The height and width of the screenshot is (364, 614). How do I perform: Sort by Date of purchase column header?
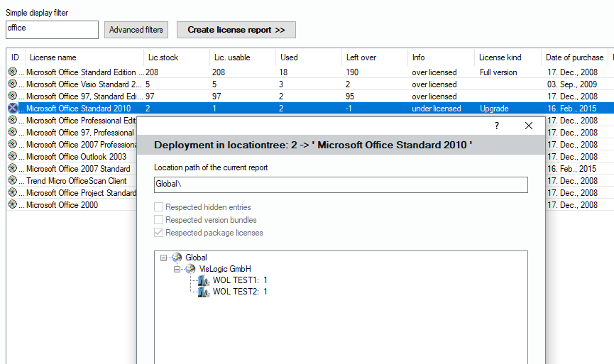click(574, 57)
